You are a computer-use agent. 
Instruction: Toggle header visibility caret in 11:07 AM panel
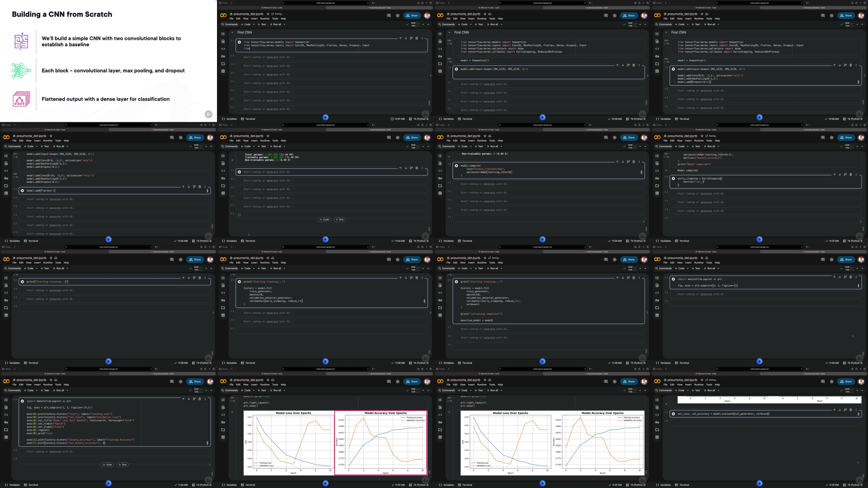click(x=862, y=146)
